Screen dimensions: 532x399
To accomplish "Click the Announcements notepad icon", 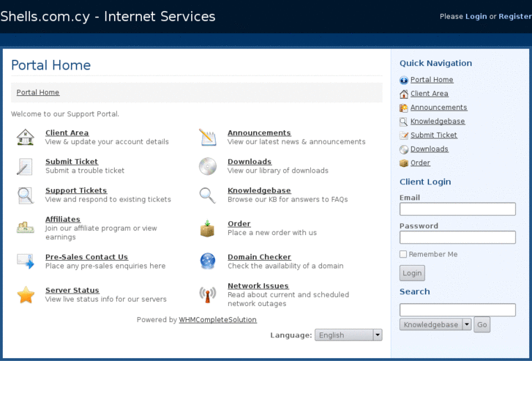I will tap(208, 138).
